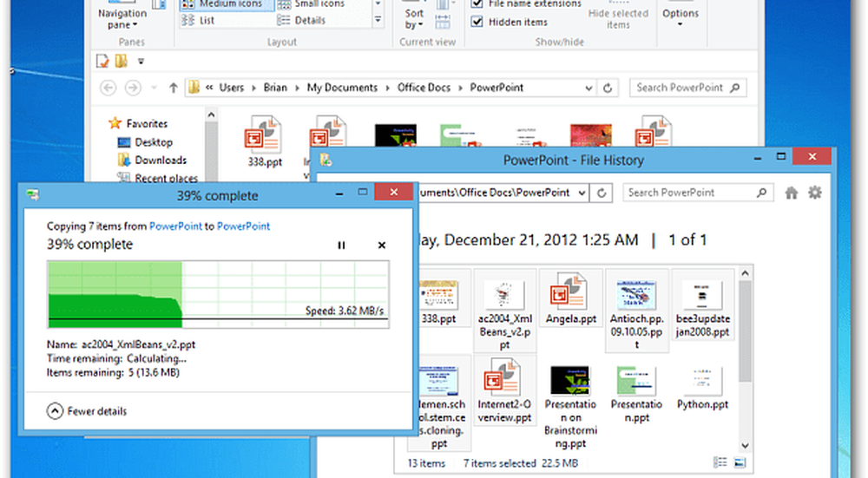Switch File History to large icons view

(740, 462)
